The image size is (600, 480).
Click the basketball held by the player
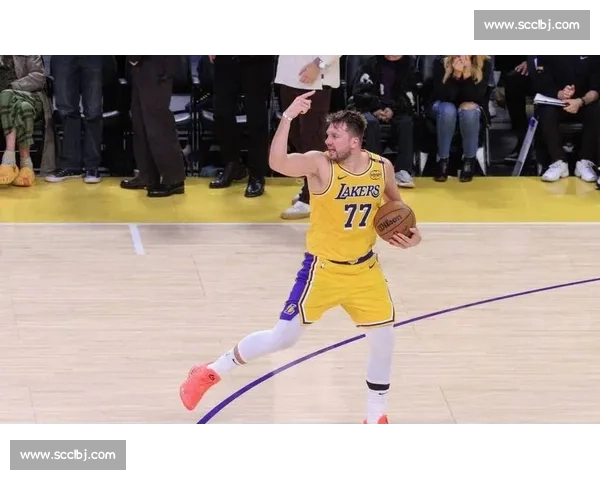394,221
